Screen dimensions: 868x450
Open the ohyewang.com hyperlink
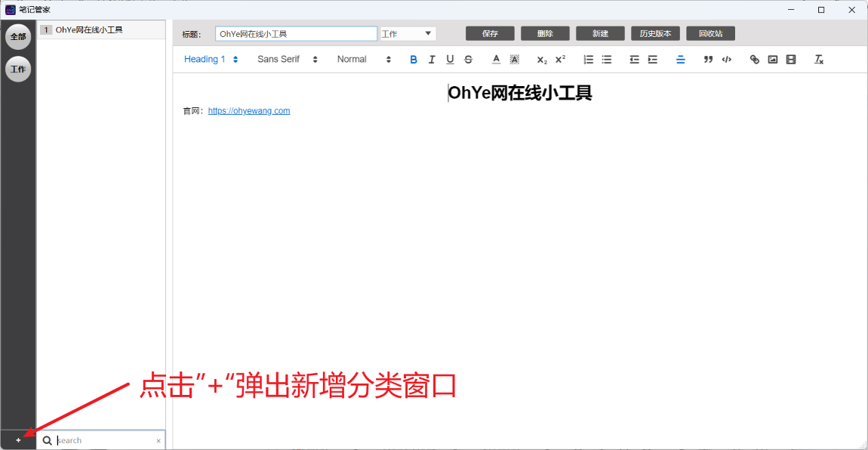click(x=249, y=111)
